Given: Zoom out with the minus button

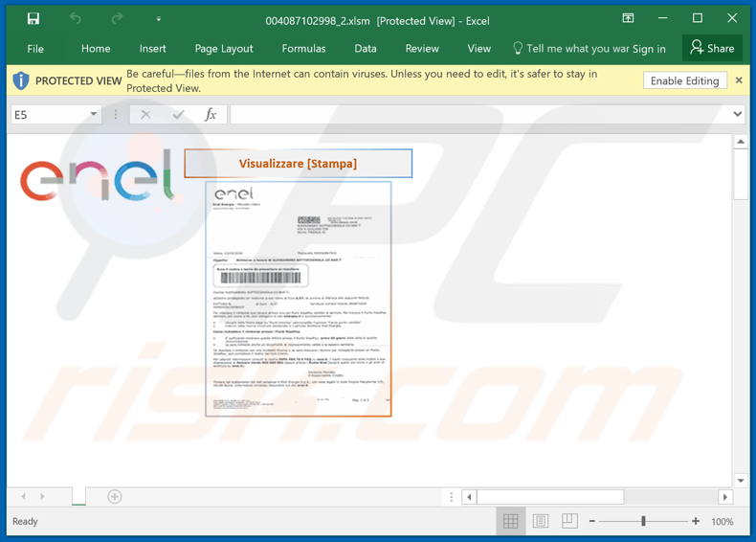Looking at the screenshot, I should coord(592,521).
